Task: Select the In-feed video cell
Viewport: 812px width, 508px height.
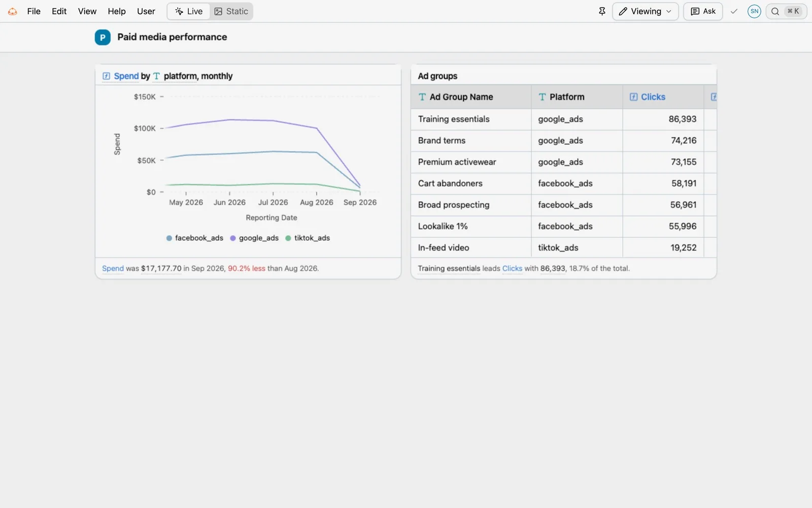Action: click(x=471, y=247)
